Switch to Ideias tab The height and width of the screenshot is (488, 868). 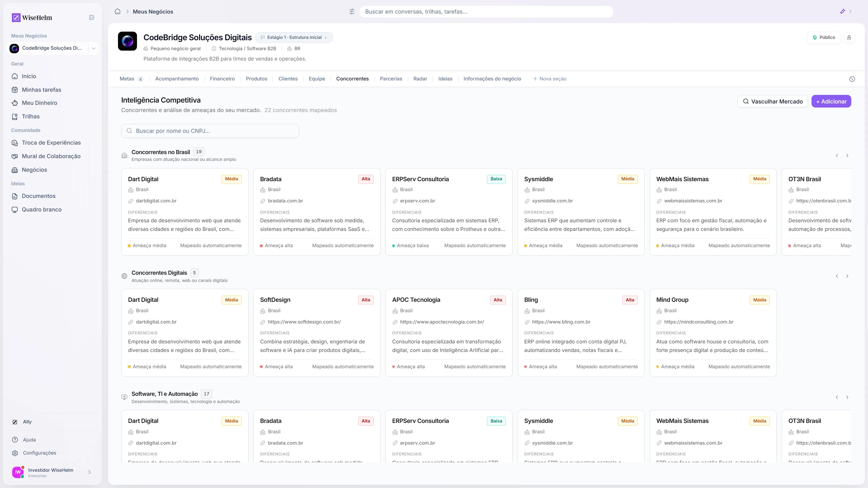point(446,79)
